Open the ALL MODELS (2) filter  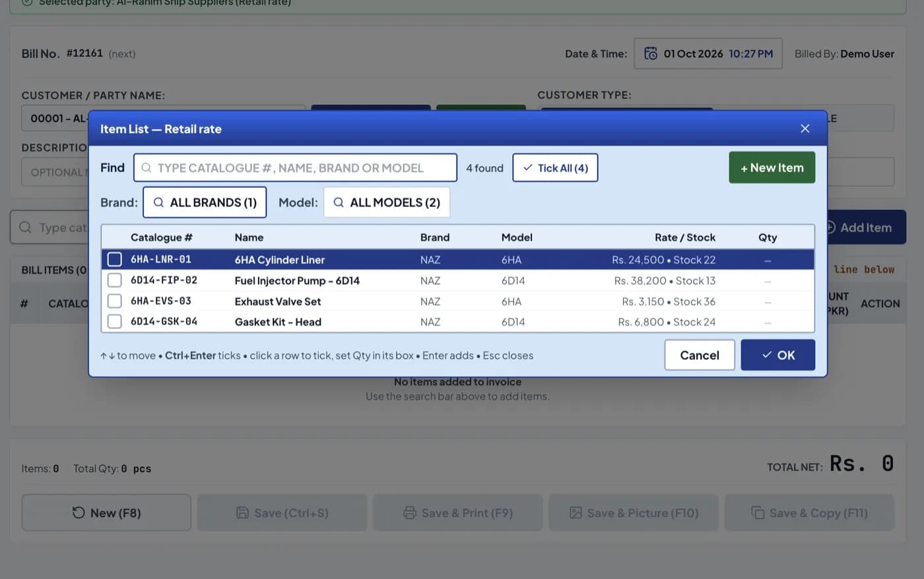point(387,202)
